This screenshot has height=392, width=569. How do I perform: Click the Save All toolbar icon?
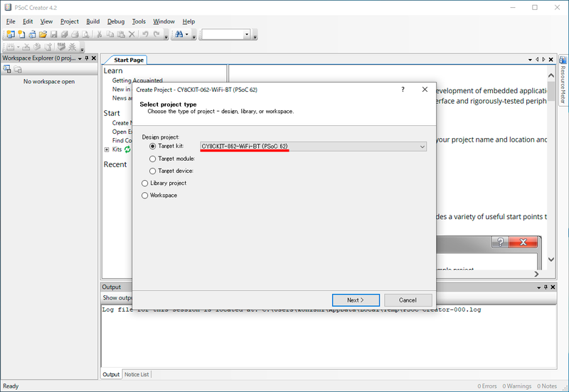(65, 34)
